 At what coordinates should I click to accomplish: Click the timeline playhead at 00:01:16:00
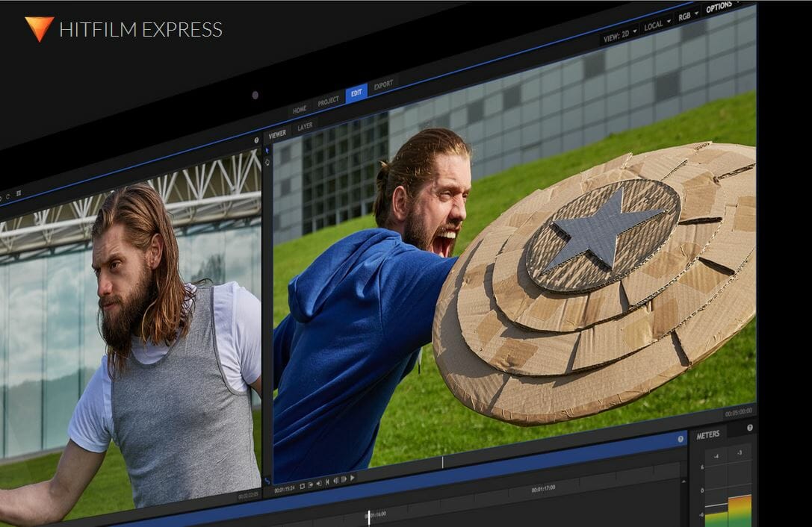click(x=369, y=517)
